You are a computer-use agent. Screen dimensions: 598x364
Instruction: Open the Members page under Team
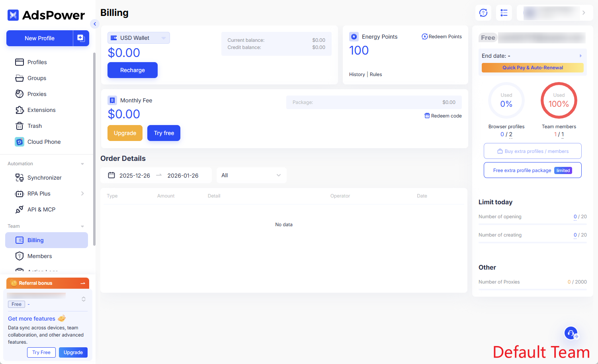tap(39, 256)
